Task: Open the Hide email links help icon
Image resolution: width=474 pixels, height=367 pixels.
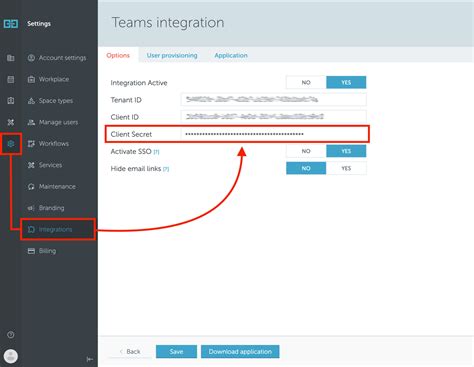Action: point(166,169)
